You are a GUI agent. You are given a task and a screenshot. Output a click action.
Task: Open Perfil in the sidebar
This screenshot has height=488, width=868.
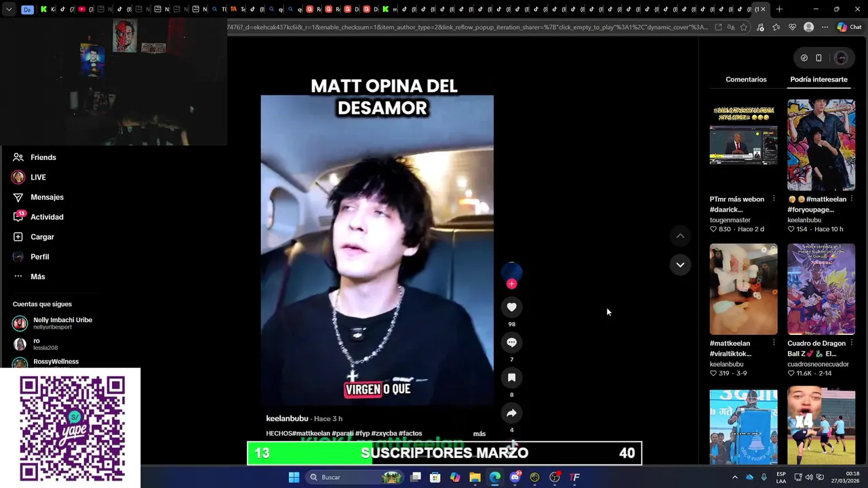point(31,257)
